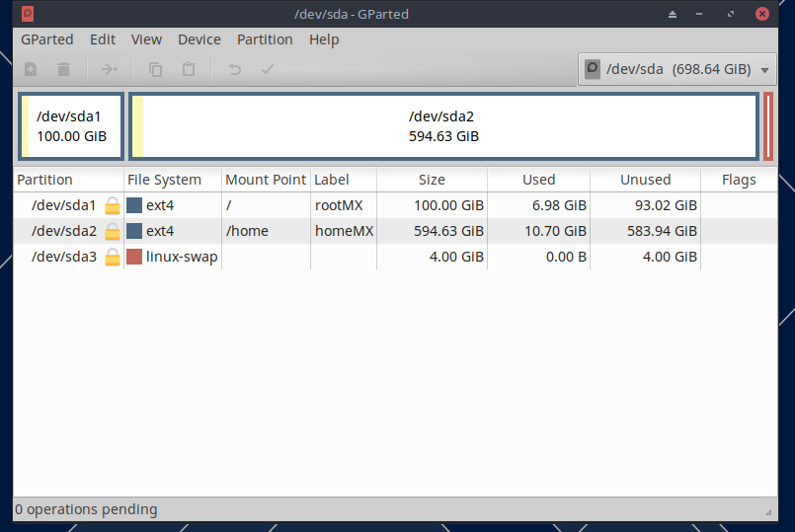
Task: Click the keep-on-top arrow in titlebar
Action: [x=673, y=14]
